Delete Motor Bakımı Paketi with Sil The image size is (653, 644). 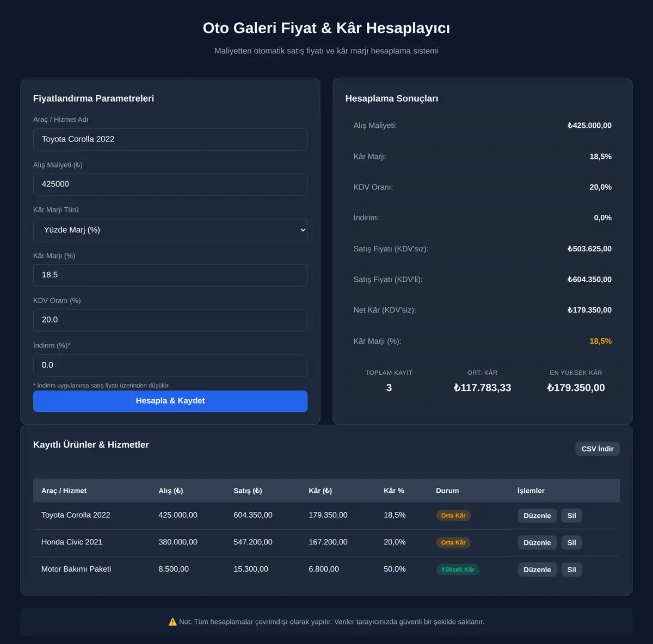[571, 570]
